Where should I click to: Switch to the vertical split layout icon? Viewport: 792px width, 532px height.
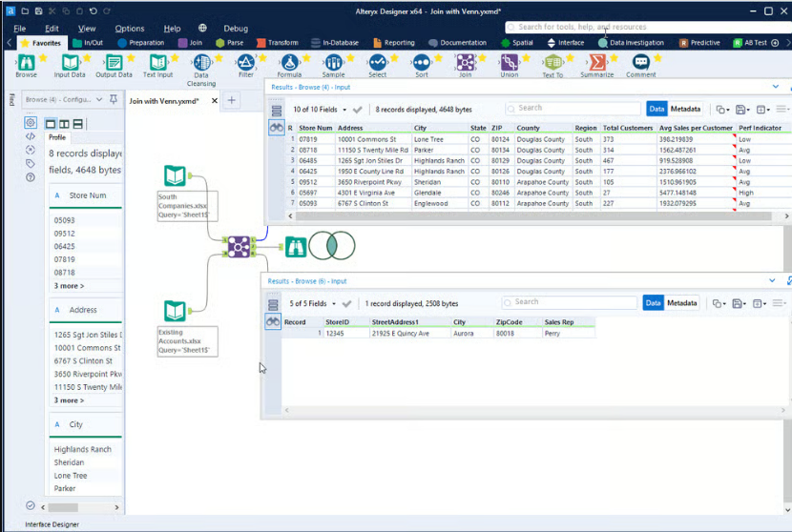[64, 124]
